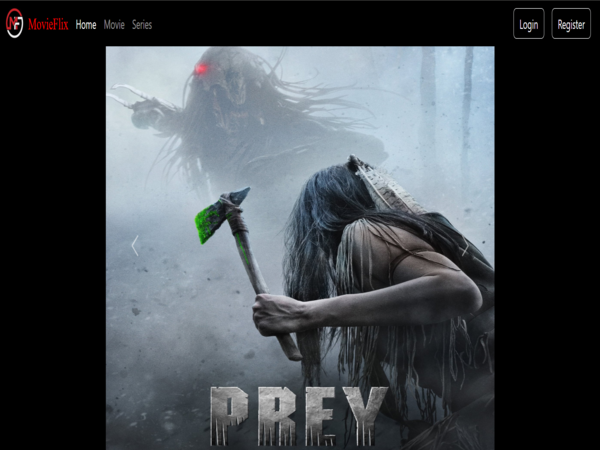The width and height of the screenshot is (600, 450).
Task: Open the Prey movie poster
Action: (300, 248)
